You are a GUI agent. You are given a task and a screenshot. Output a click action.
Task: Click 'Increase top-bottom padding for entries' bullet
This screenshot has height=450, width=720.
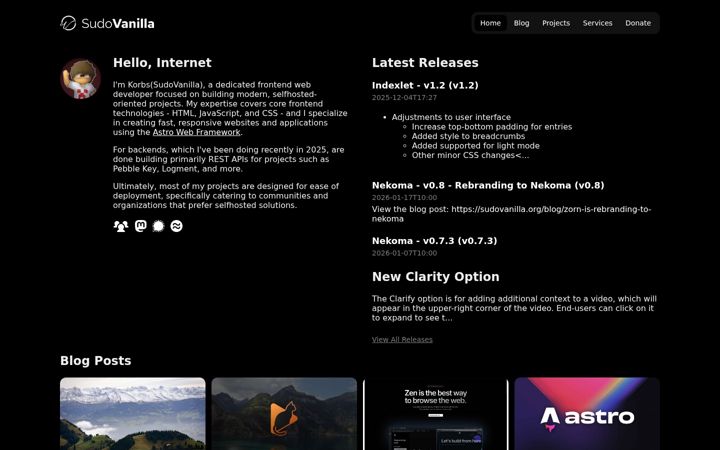(x=492, y=127)
